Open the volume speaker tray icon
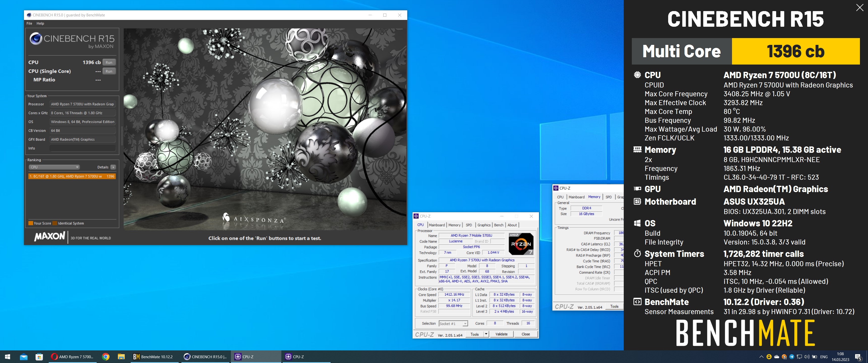Image resolution: width=868 pixels, height=363 pixels. pyautogui.click(x=807, y=357)
